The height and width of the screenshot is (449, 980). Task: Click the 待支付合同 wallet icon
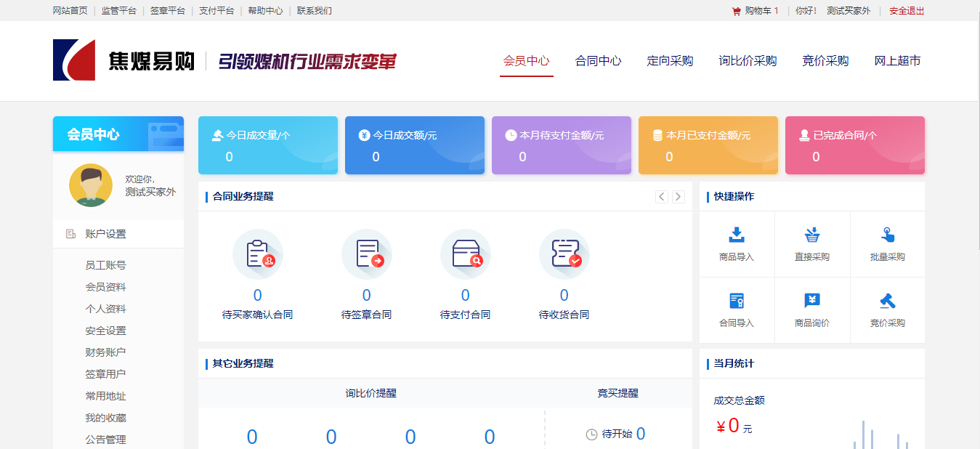pyautogui.click(x=465, y=254)
